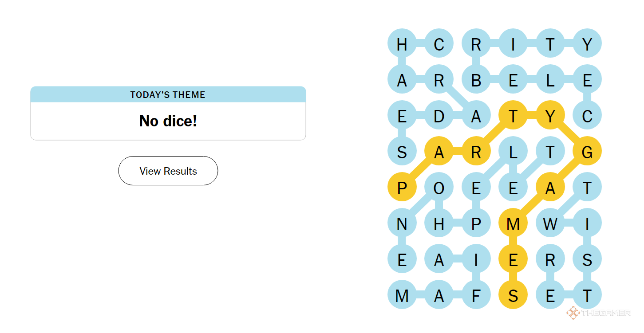
Task: Select the yellow letter P tile
Action: click(x=402, y=188)
